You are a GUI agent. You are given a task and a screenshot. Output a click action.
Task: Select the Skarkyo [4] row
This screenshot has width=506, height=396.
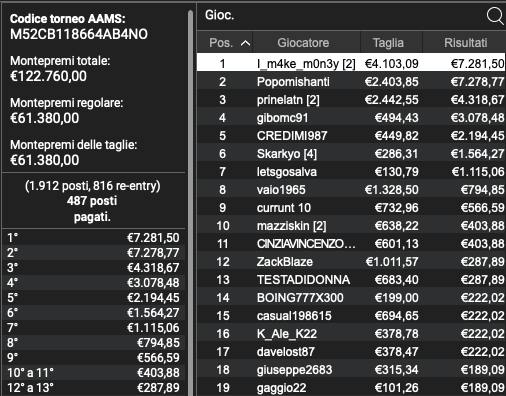coord(351,154)
